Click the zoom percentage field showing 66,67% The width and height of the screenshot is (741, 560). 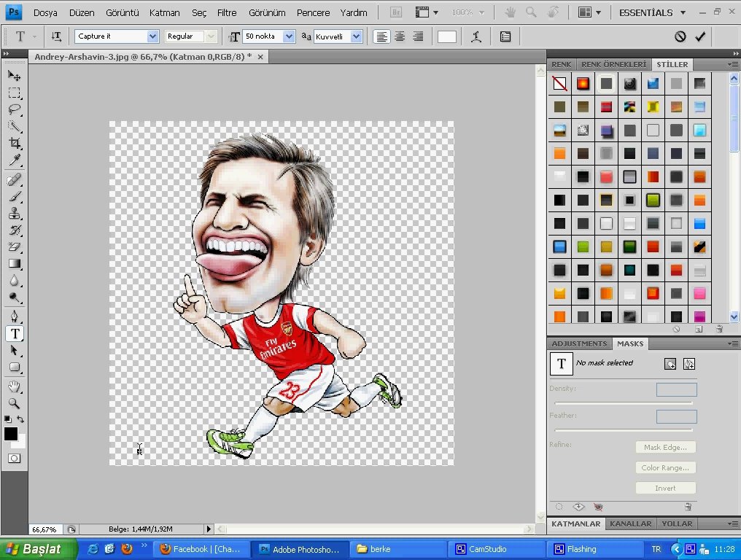(x=44, y=529)
